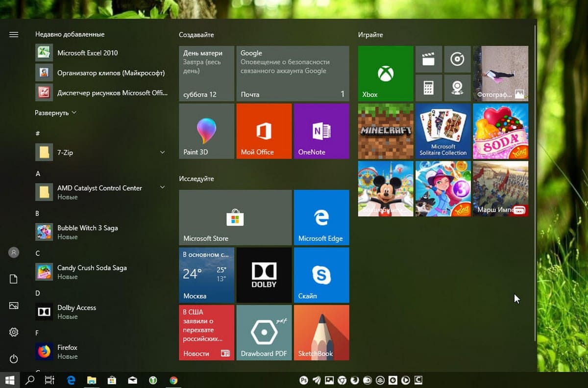The height and width of the screenshot is (388, 588).
Task: Open File Explorer from the taskbar
Action: coord(91,380)
